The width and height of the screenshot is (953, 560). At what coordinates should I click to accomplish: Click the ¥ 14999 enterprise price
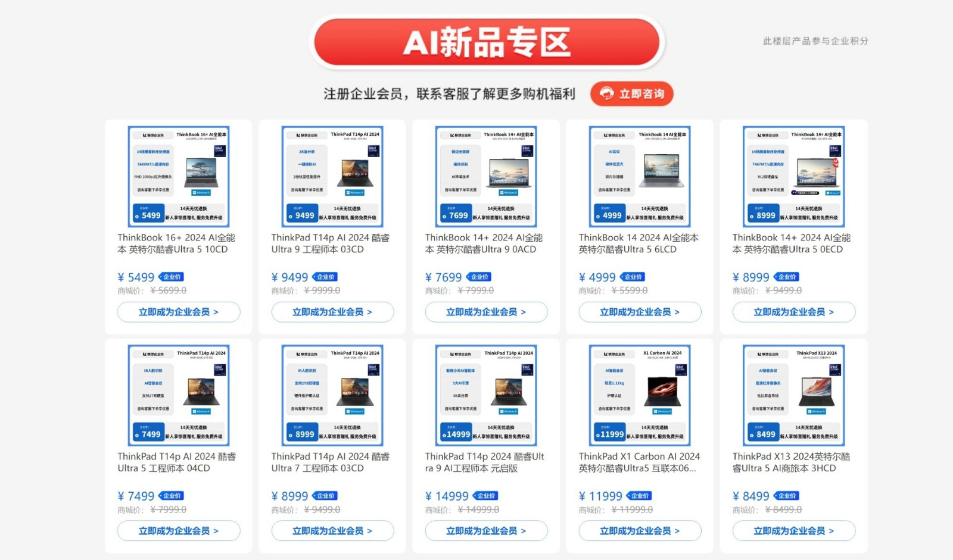447,496
